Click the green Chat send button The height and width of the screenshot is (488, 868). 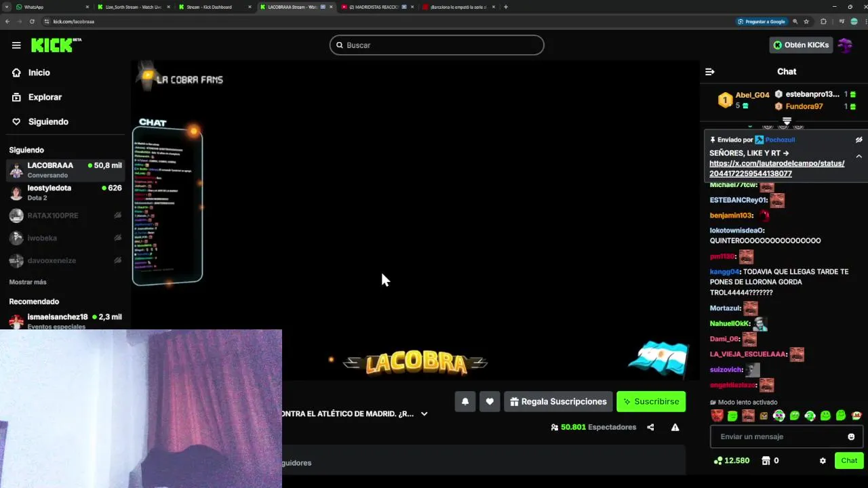click(849, 461)
